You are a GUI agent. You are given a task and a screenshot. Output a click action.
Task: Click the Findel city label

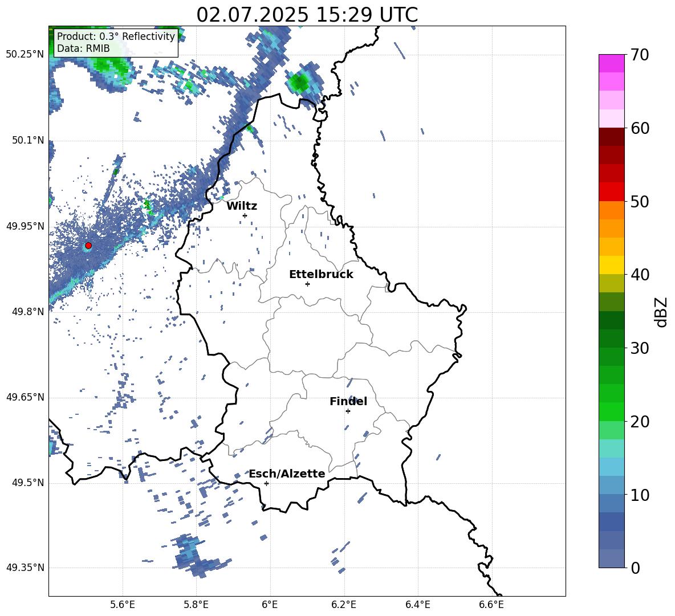pos(348,401)
